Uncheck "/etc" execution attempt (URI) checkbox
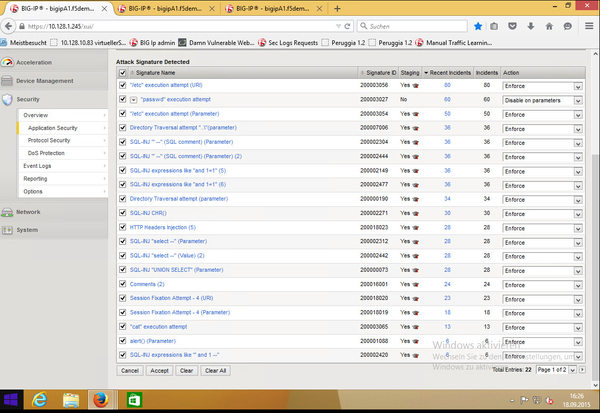 122,85
